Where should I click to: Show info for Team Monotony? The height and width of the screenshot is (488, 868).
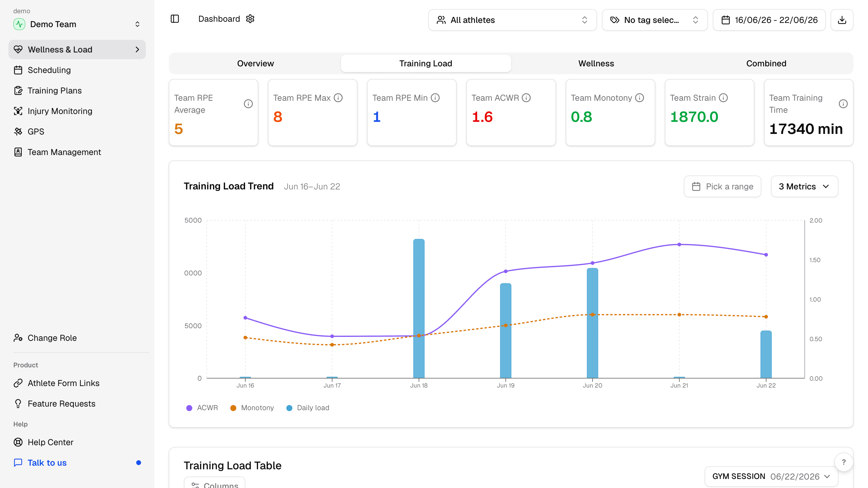point(639,98)
